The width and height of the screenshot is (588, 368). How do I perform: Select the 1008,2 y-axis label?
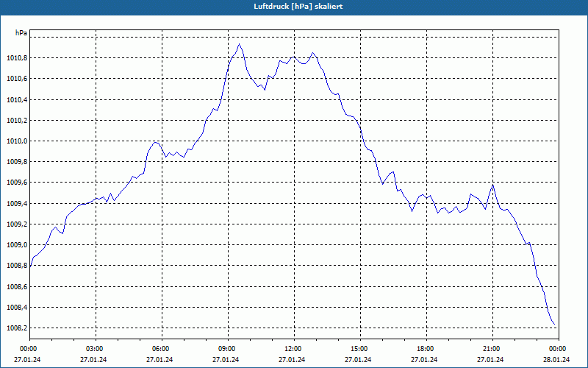(x=16, y=328)
